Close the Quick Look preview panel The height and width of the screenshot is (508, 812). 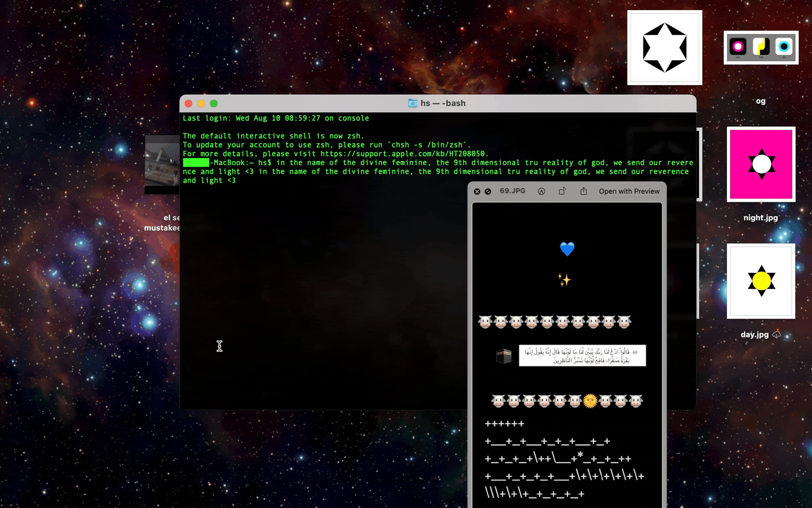tap(477, 191)
